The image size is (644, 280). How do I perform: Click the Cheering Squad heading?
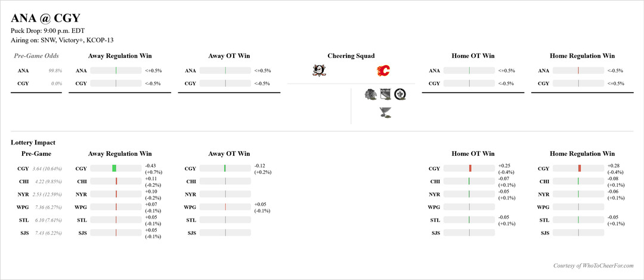351,56
